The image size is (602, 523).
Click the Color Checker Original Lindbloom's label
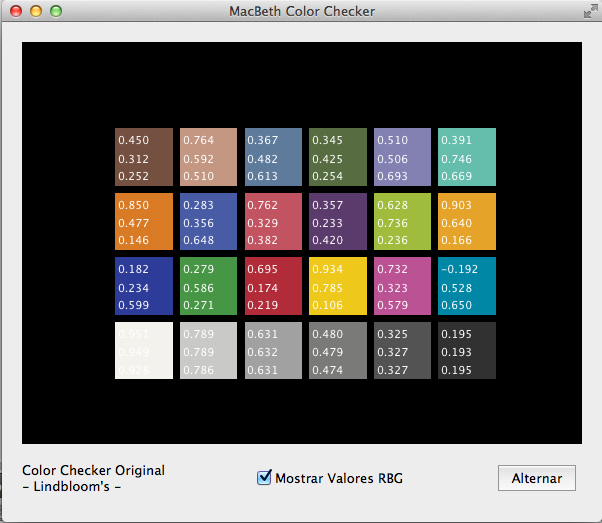[93, 478]
